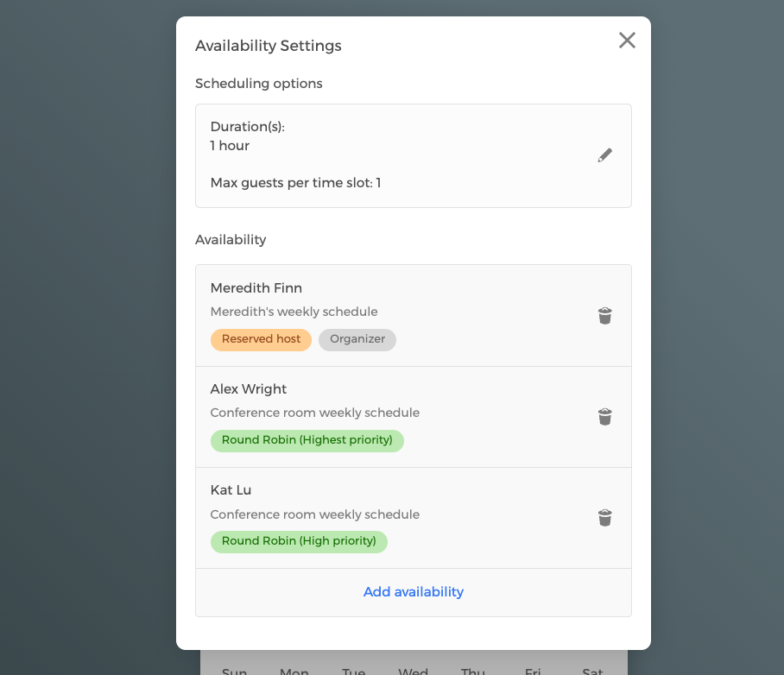Click Alex Wright's Conference room weekly schedule
Viewport: 784px width, 675px height.
pos(314,413)
